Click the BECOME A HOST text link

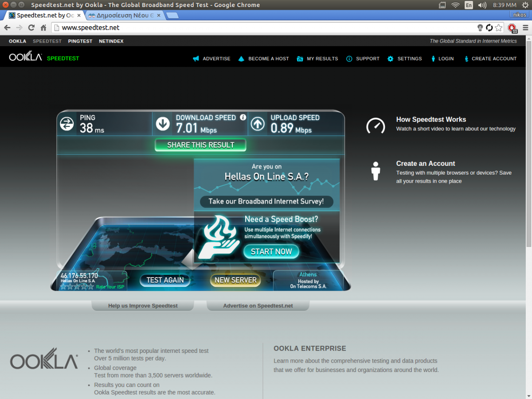pos(269,59)
